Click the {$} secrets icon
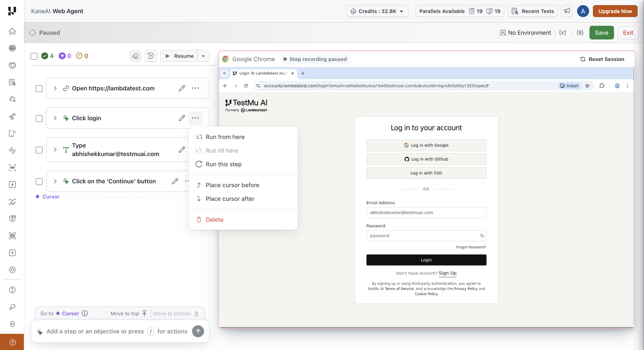Viewport: 644px width, 350px height. (x=580, y=32)
